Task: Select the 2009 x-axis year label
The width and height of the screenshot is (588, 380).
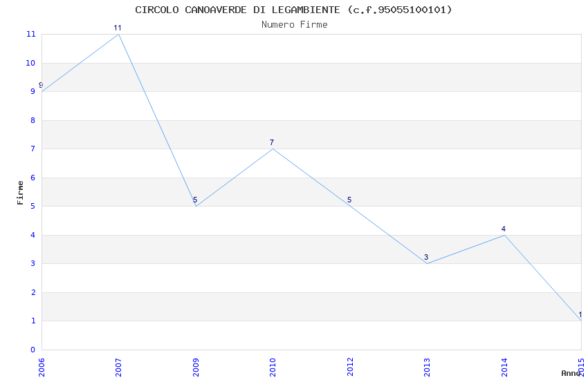Action: point(196,368)
